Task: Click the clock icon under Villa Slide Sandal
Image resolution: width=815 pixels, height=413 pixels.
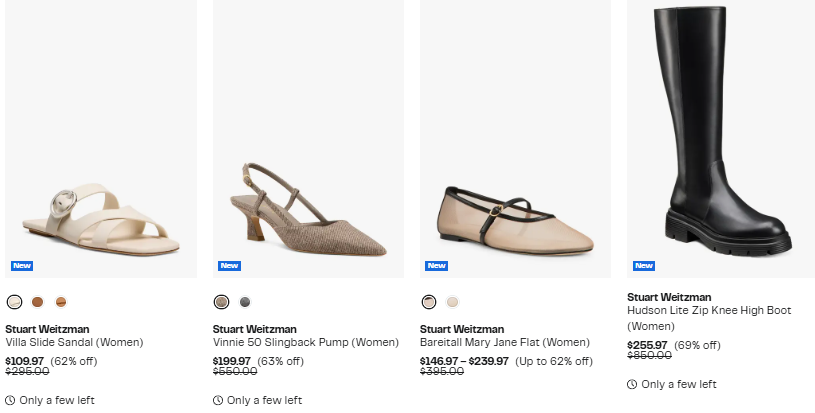Action: point(10,400)
